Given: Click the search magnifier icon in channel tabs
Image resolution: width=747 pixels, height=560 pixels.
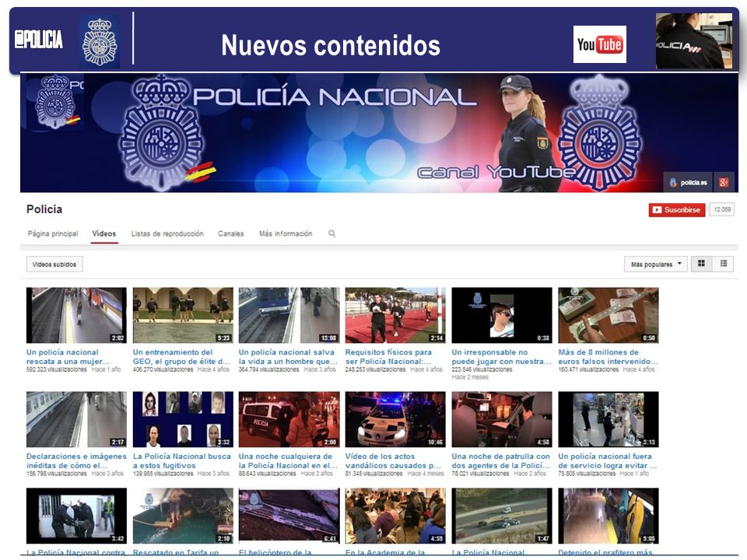Looking at the screenshot, I should coord(331,233).
